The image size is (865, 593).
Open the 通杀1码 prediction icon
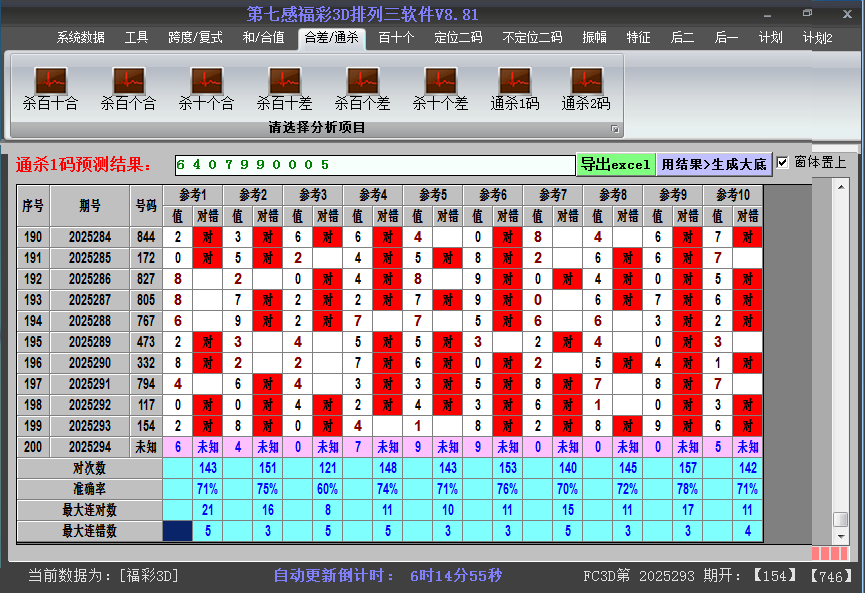click(514, 88)
